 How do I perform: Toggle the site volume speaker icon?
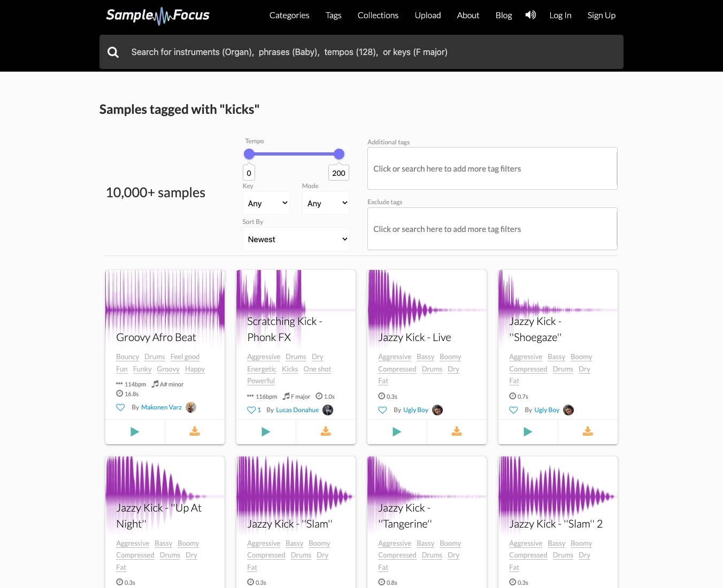(530, 15)
